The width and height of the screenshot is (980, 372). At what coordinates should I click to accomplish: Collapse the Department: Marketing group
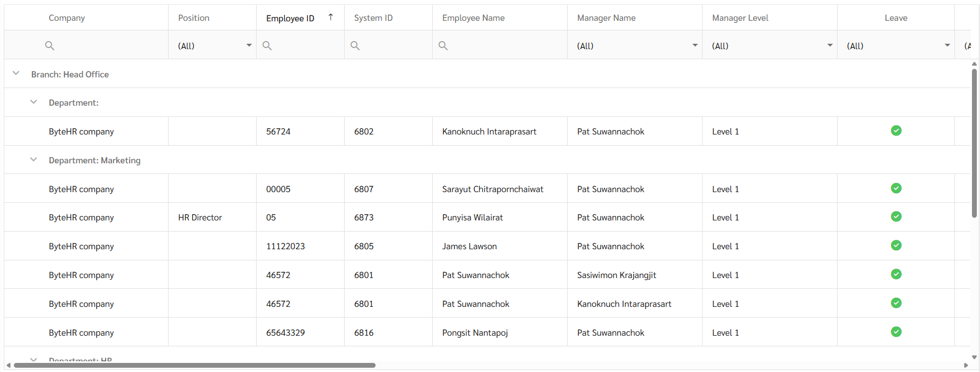click(34, 160)
